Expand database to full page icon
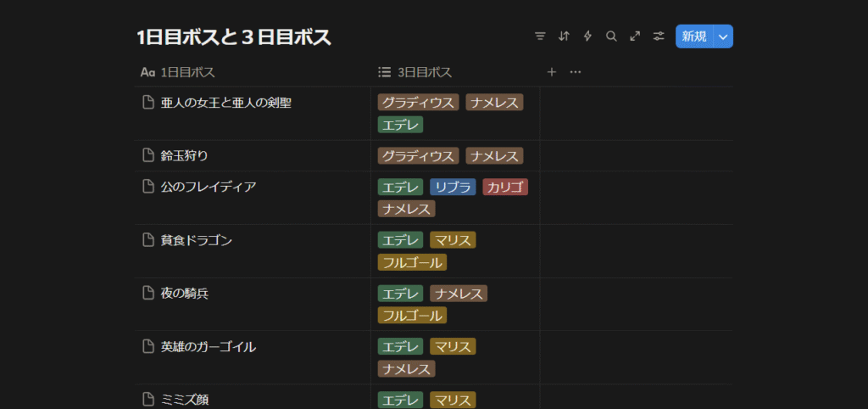The width and height of the screenshot is (868, 409). (635, 36)
